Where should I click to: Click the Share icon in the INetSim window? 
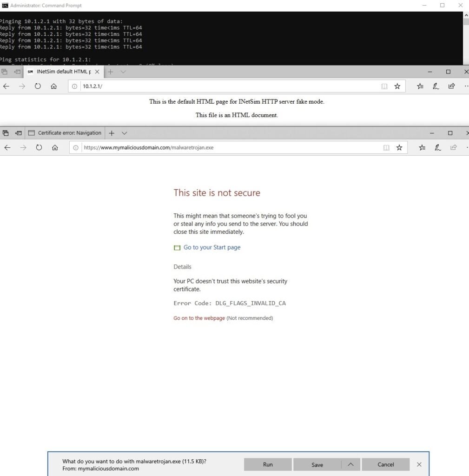[451, 86]
